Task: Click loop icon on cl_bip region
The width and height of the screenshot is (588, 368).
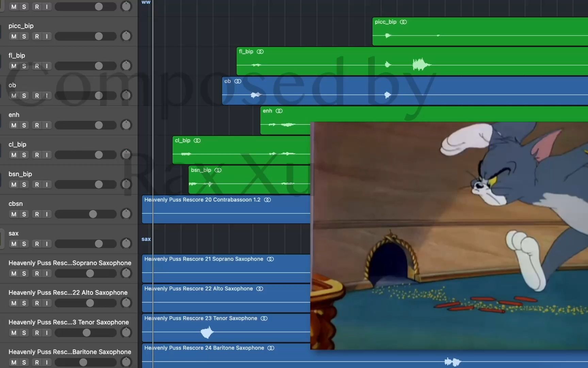Action: point(197,140)
